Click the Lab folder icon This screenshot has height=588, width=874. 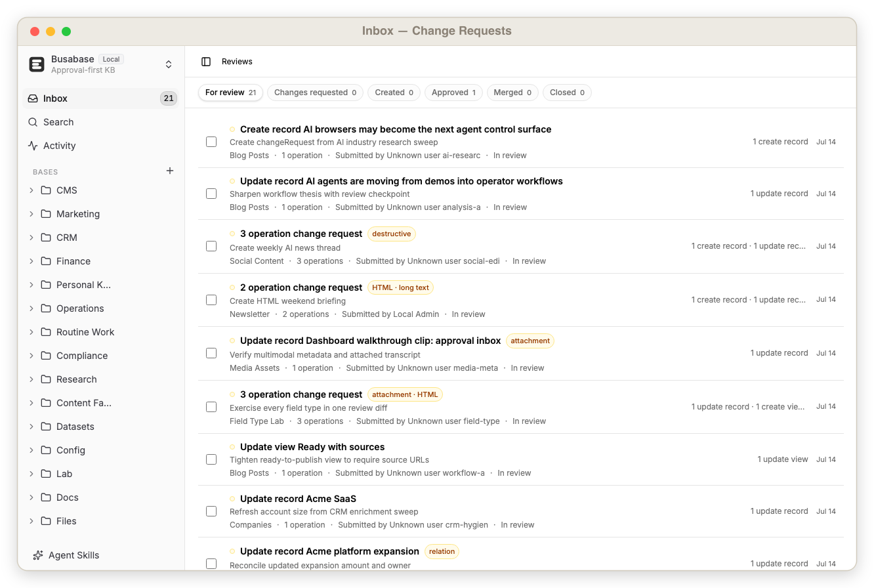coord(46,474)
